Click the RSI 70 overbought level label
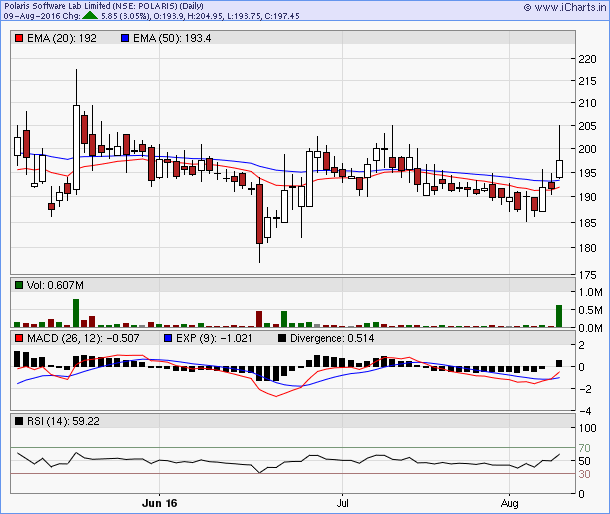The width and height of the screenshot is (610, 514). point(584,448)
